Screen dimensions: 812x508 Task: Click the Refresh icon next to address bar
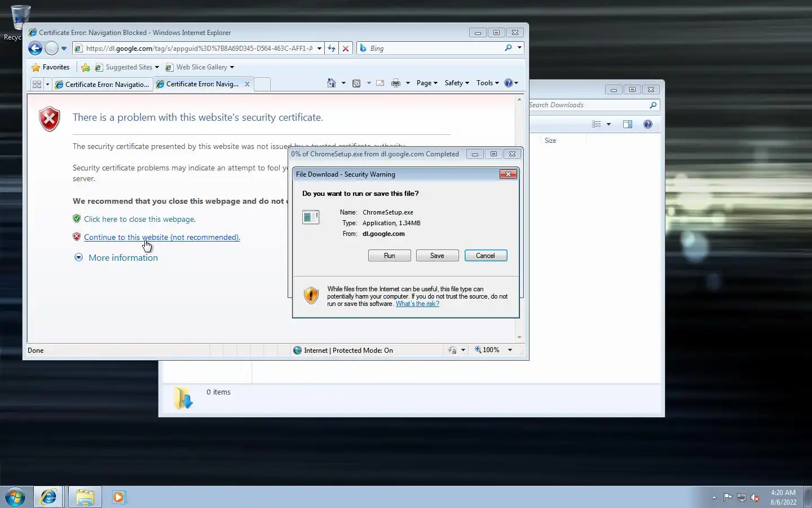pos(332,49)
